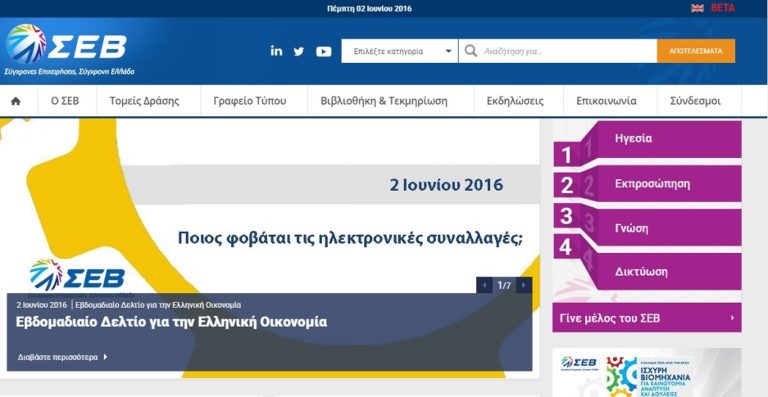Open the Επιλέξτε κατηγορία dropdown
Image resolution: width=768 pixels, height=397 pixels.
click(x=400, y=51)
